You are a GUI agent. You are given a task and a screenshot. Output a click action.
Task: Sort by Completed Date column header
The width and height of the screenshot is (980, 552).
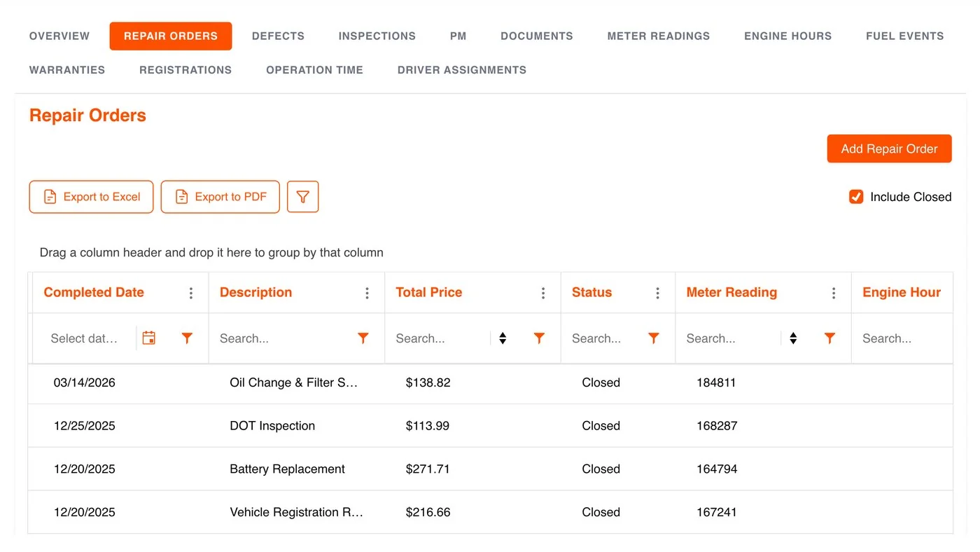pos(94,293)
